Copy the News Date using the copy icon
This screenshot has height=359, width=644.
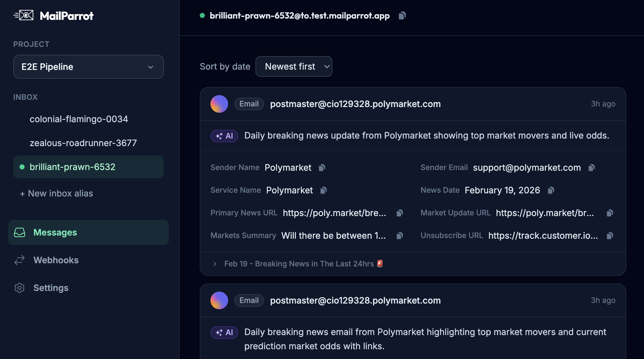551,190
